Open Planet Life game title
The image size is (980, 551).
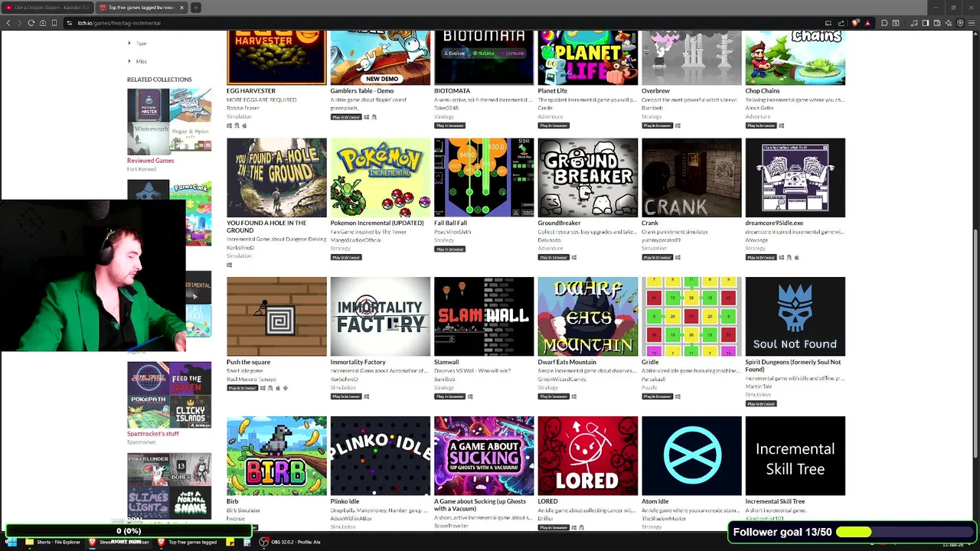click(x=553, y=91)
